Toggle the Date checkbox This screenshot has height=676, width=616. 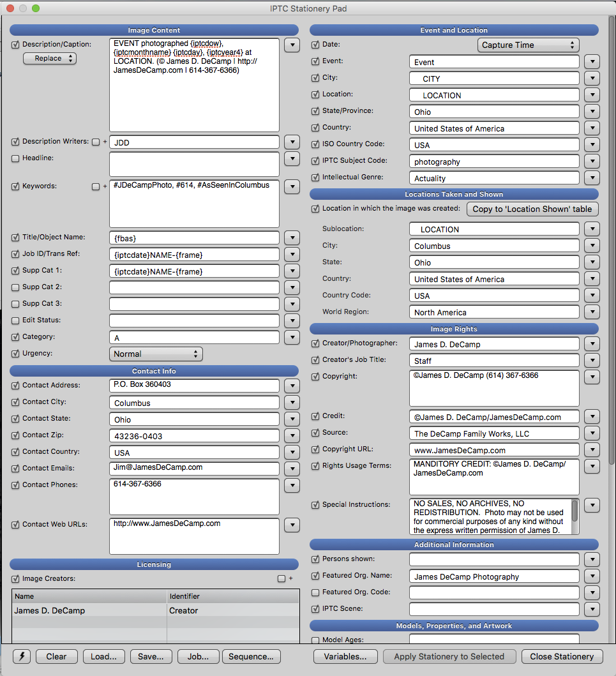315,45
